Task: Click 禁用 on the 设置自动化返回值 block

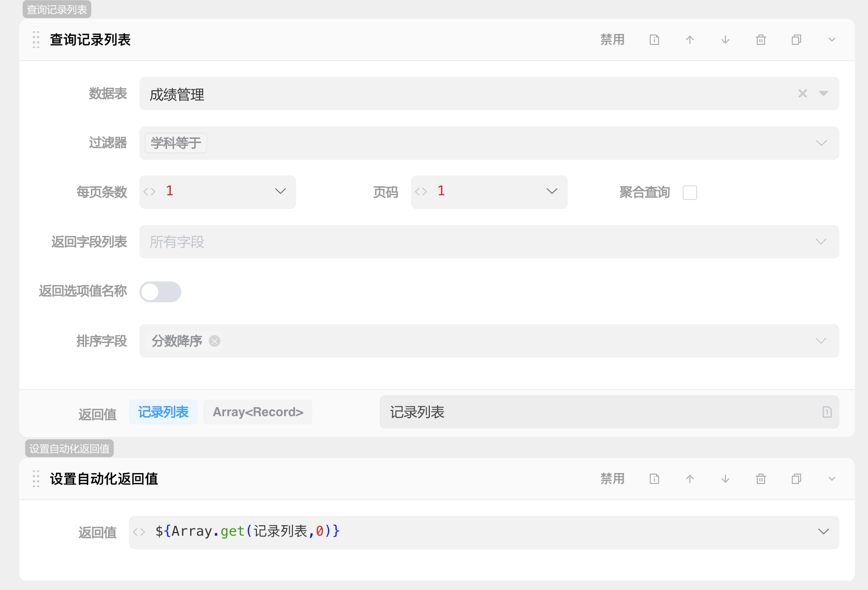Action: point(612,479)
